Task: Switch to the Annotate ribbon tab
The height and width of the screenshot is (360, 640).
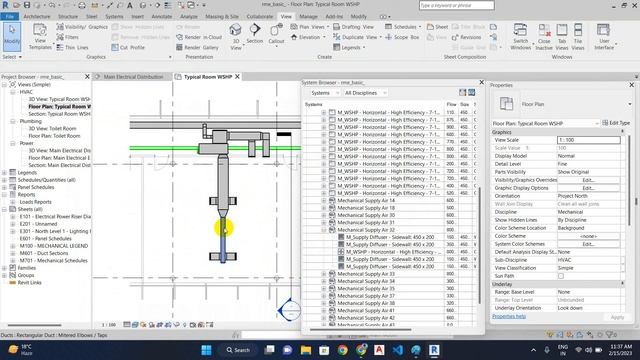Action: point(162,17)
